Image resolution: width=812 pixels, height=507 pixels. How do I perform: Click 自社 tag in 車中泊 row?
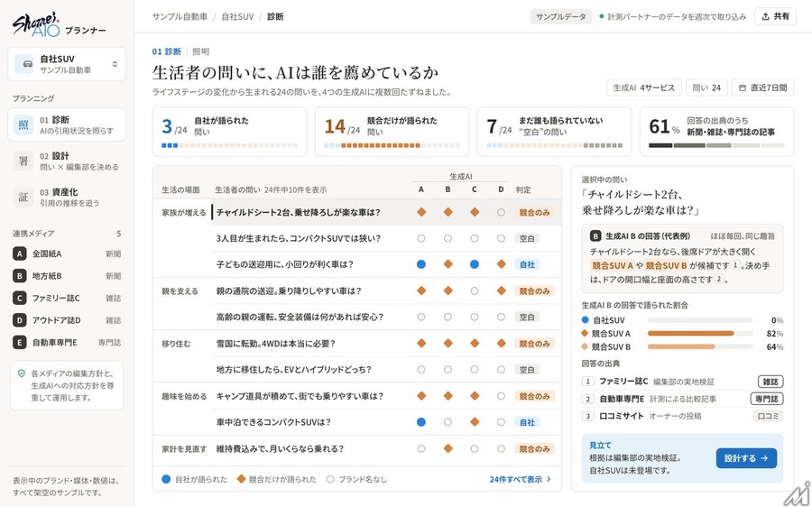[527, 422]
